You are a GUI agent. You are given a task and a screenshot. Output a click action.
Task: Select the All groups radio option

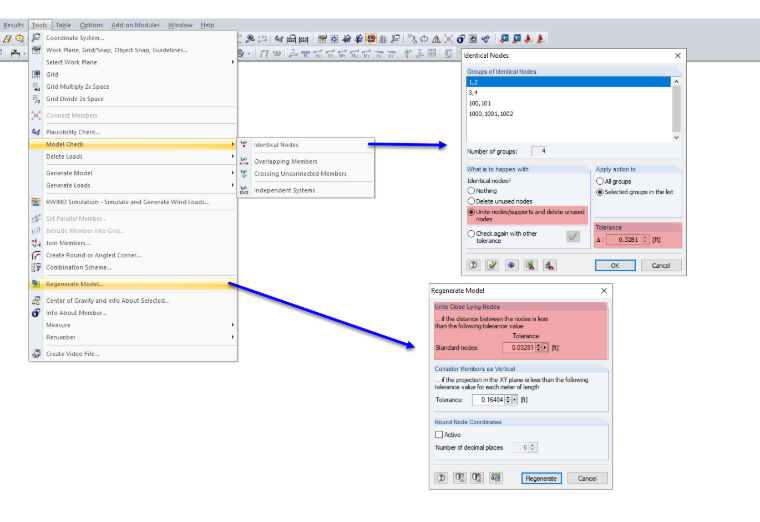tap(600, 181)
